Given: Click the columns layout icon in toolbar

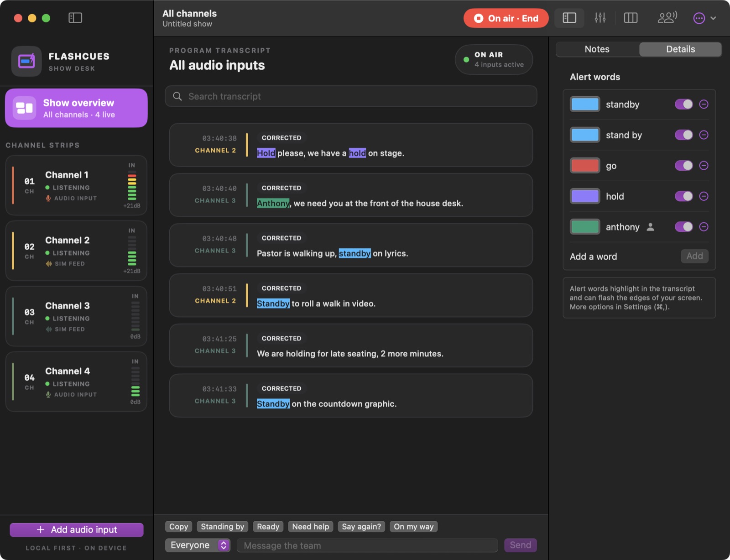Looking at the screenshot, I should 631,18.
